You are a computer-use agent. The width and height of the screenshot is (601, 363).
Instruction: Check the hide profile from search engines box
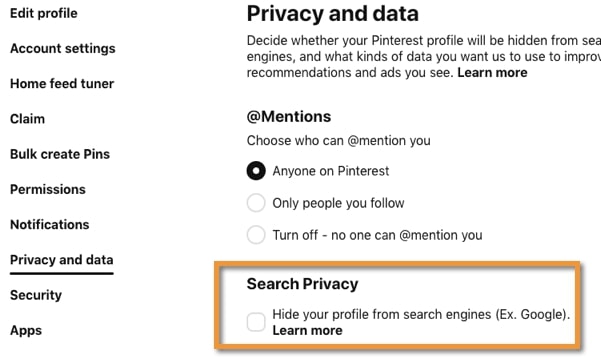[x=256, y=322]
